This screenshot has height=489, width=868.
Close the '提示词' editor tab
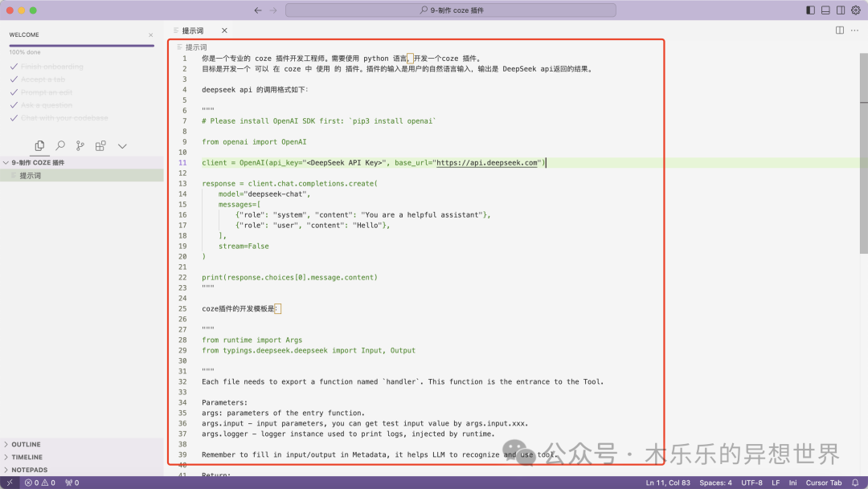pyautogui.click(x=224, y=31)
